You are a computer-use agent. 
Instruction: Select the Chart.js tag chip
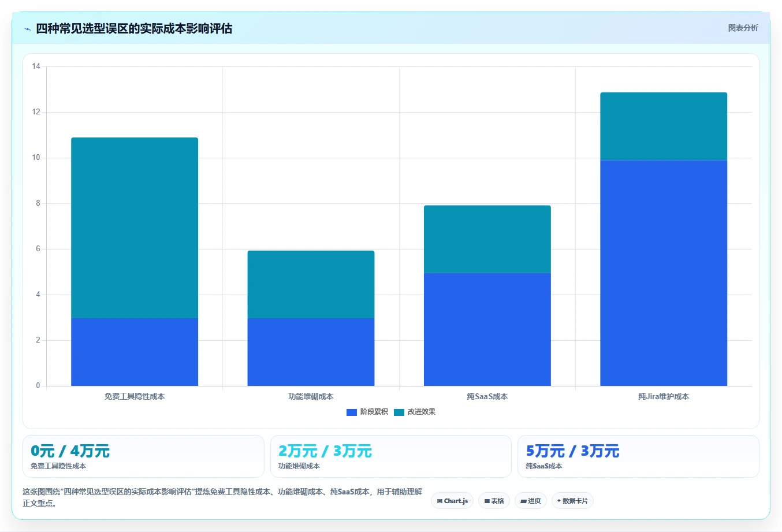pyautogui.click(x=452, y=501)
